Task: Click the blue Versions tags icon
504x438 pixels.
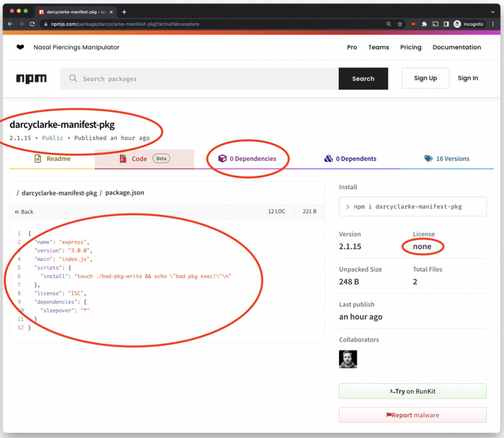Action: pyautogui.click(x=429, y=158)
